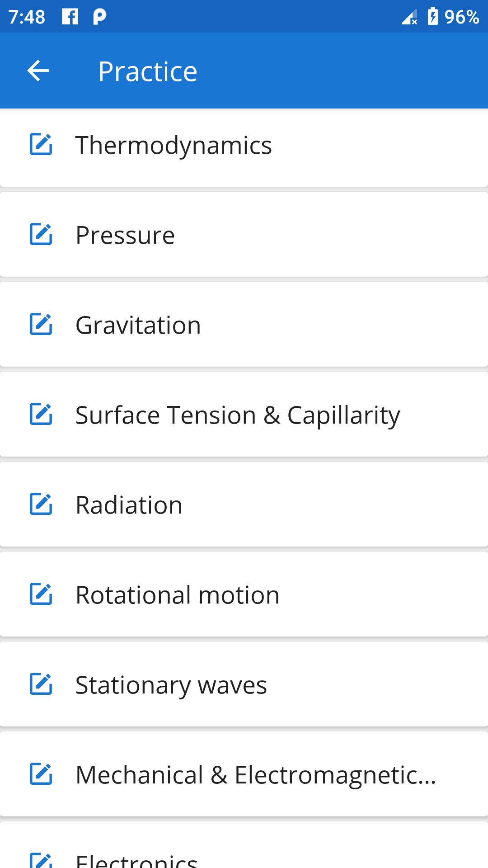Select Rotational motion from the list

point(178,595)
